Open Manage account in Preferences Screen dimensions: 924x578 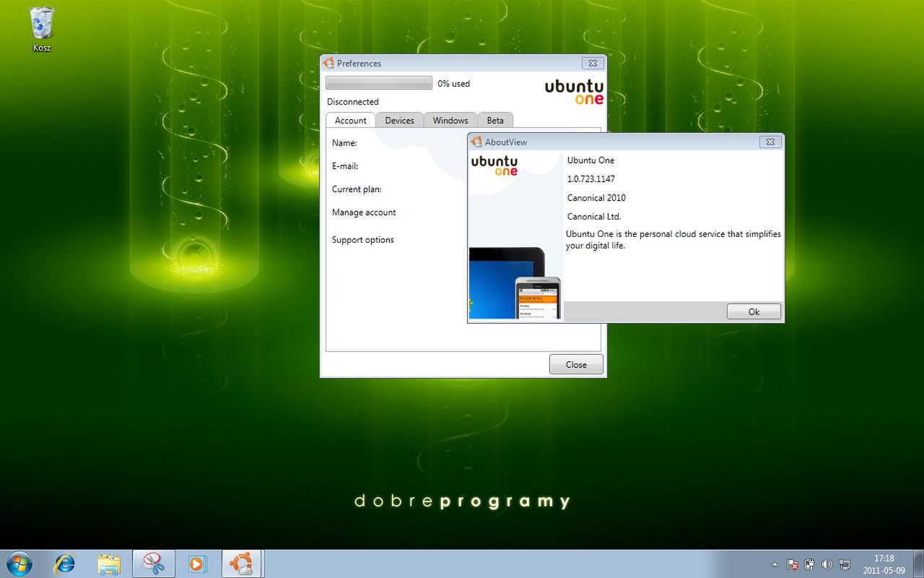[363, 212]
